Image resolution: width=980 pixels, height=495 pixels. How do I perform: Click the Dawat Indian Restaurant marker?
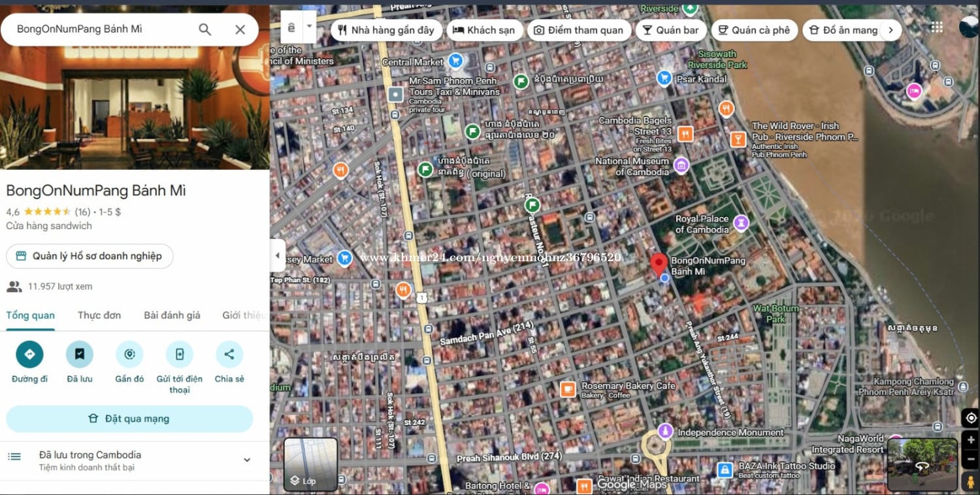pos(584,485)
